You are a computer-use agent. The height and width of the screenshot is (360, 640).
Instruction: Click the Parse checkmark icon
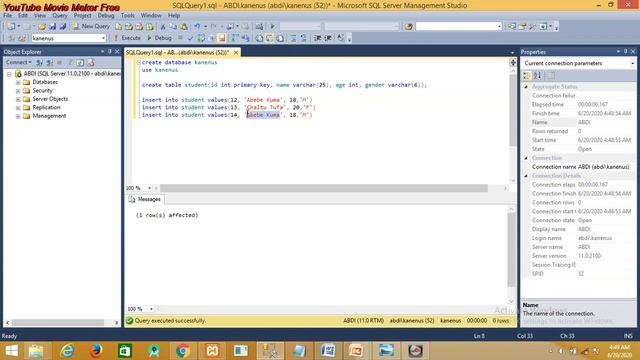(190, 38)
